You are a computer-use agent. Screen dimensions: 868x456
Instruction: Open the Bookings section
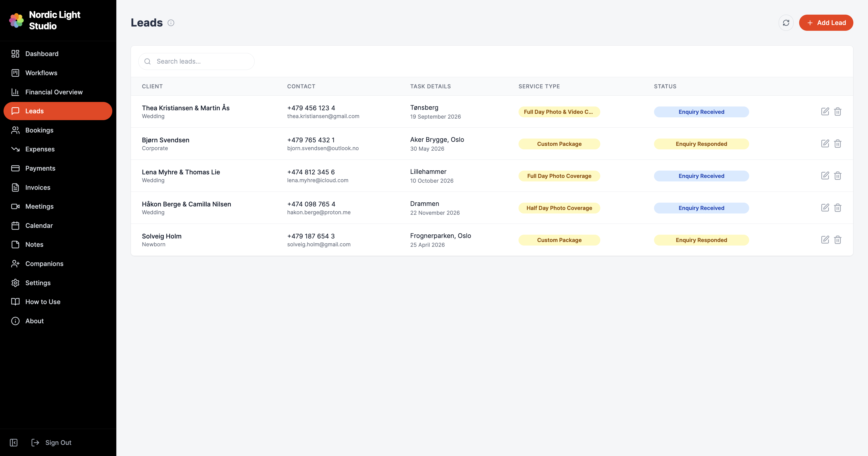click(39, 130)
